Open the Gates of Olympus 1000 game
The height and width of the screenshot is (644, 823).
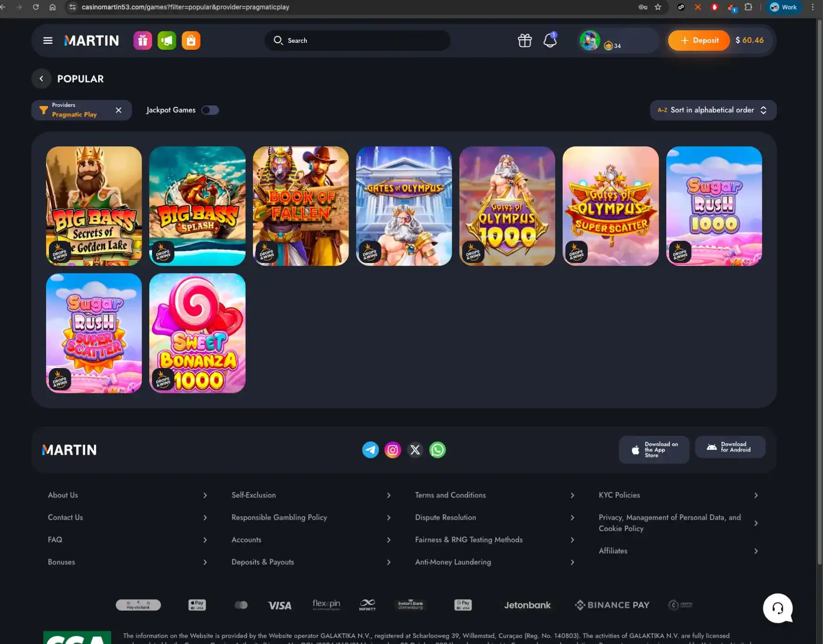[x=507, y=206]
